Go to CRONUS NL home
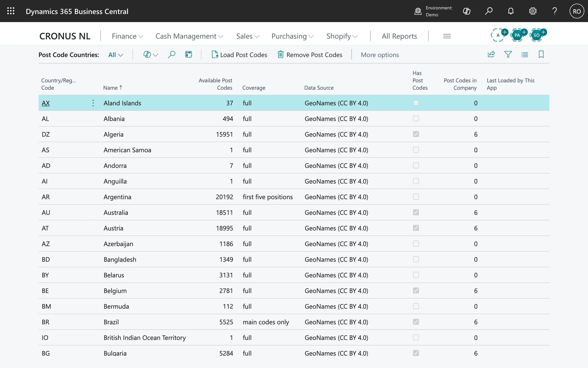 click(65, 36)
